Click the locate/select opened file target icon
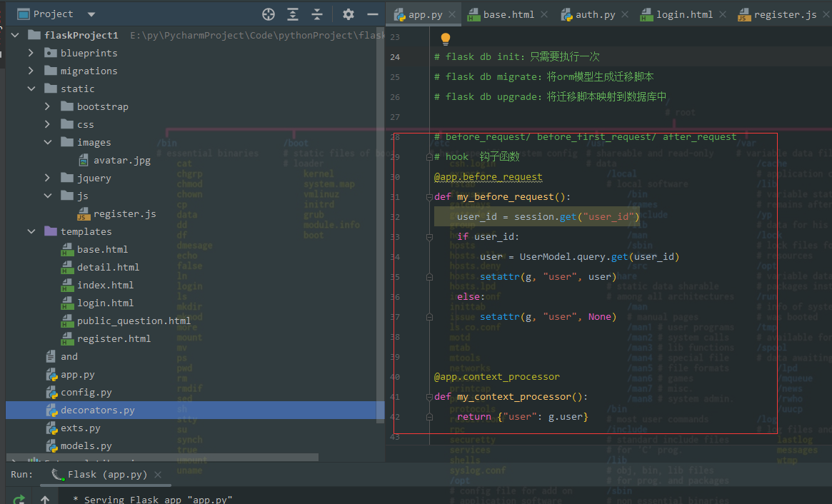The image size is (832, 504). [x=269, y=14]
